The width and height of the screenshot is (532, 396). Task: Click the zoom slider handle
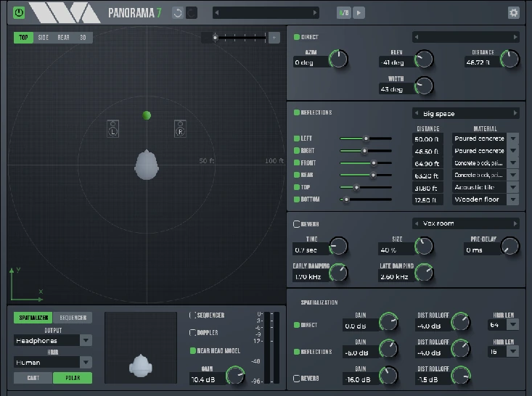pyautogui.click(x=215, y=38)
